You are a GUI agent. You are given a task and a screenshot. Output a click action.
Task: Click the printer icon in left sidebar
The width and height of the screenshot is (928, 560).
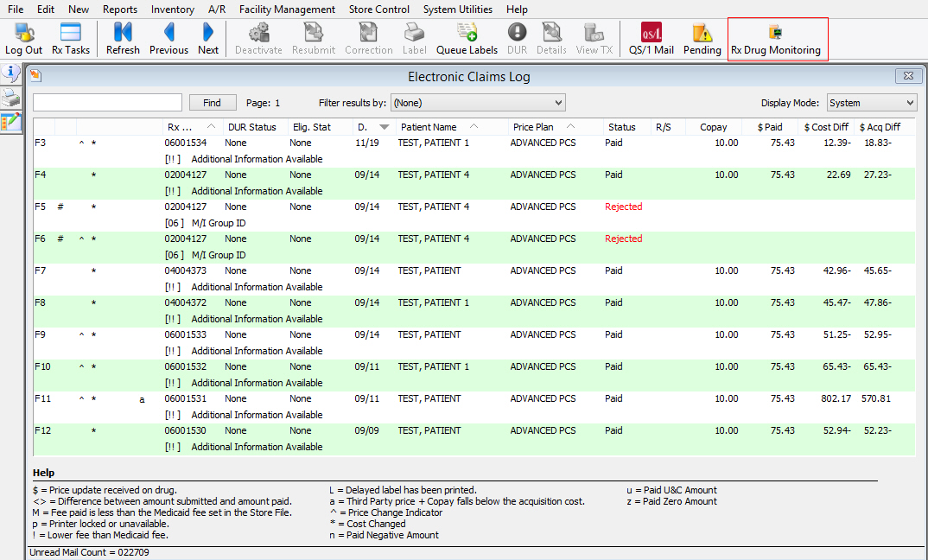click(11, 97)
